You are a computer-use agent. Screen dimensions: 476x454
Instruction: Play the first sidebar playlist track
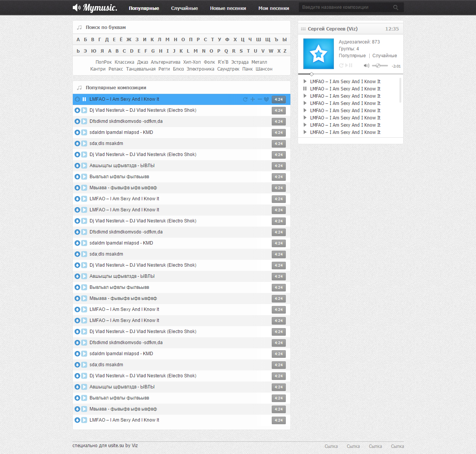(x=305, y=81)
